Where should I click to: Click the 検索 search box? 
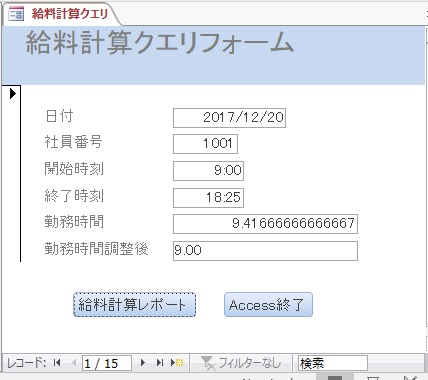333,363
